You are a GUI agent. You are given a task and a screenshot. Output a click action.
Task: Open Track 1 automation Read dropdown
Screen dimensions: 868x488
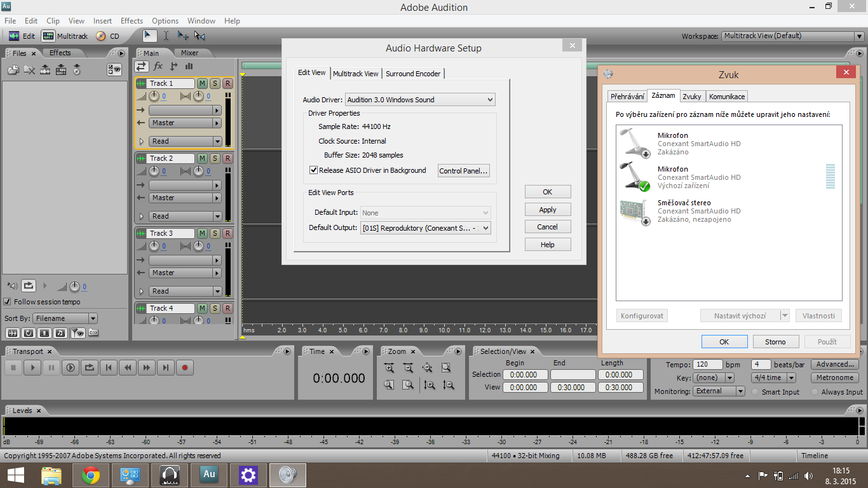pos(185,141)
